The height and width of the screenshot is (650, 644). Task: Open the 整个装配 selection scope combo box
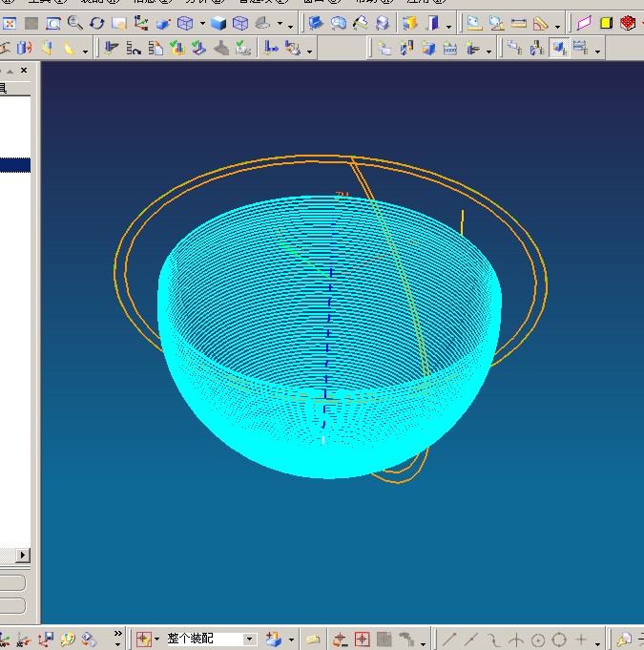[210, 639]
